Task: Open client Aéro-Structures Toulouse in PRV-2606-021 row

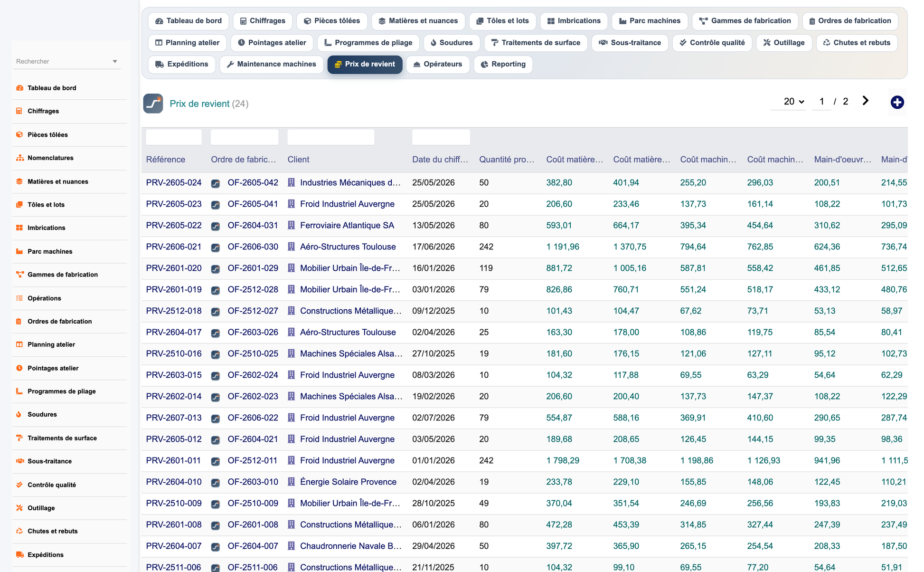Action: click(348, 247)
